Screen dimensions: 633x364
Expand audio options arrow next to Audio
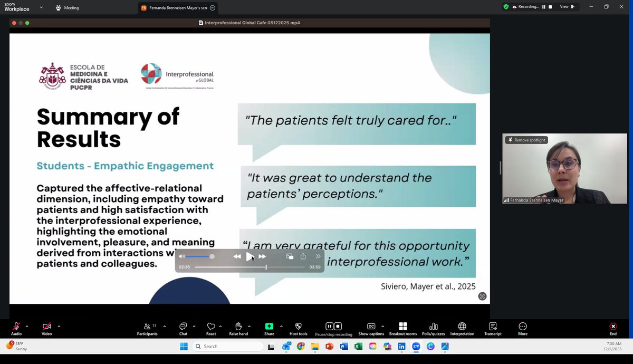[27, 326]
